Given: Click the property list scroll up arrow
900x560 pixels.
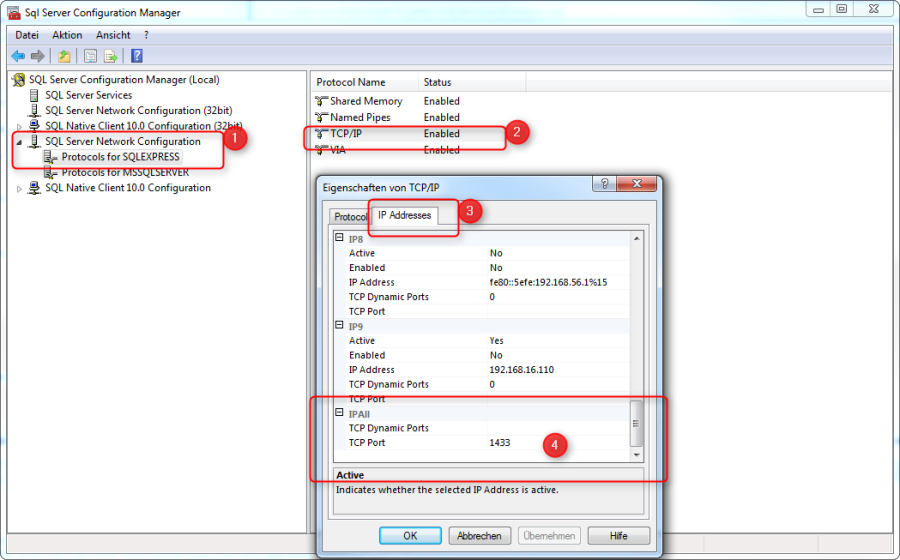Looking at the screenshot, I should click(637, 238).
